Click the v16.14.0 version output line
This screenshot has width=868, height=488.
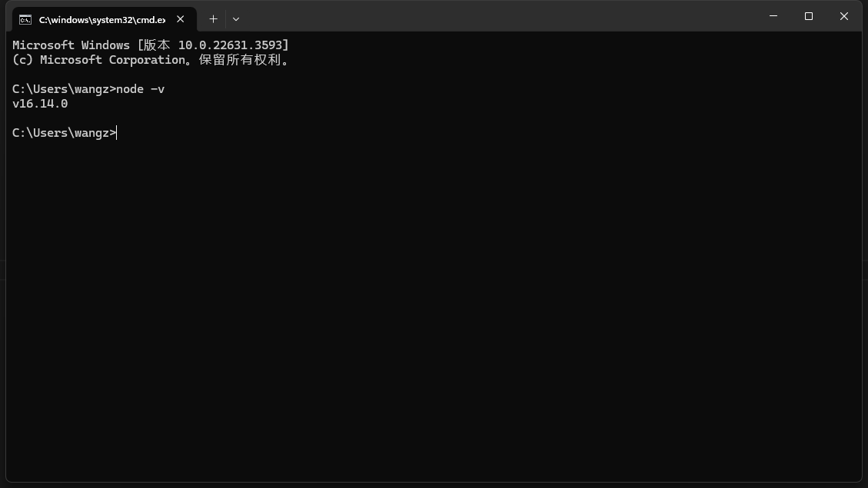40,104
